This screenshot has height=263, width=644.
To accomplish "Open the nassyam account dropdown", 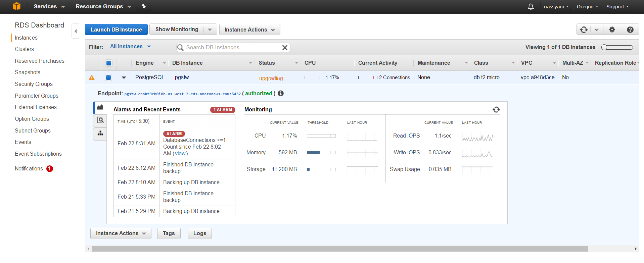I will (556, 7).
